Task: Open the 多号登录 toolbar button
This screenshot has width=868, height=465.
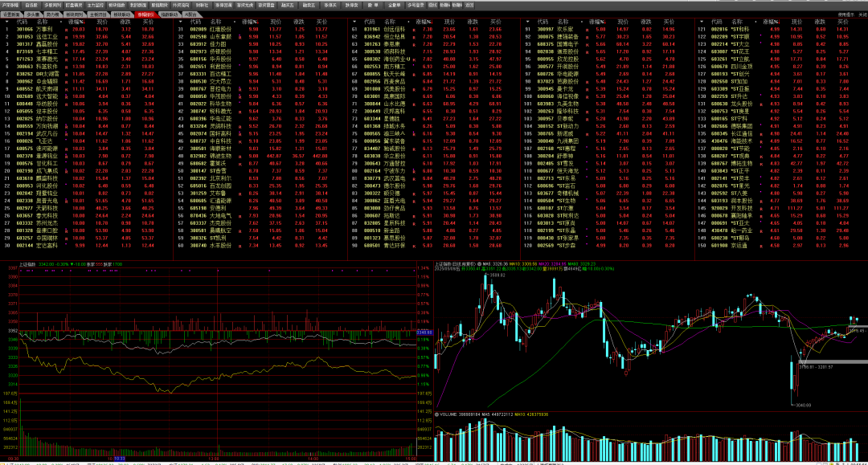Action: point(416,5)
